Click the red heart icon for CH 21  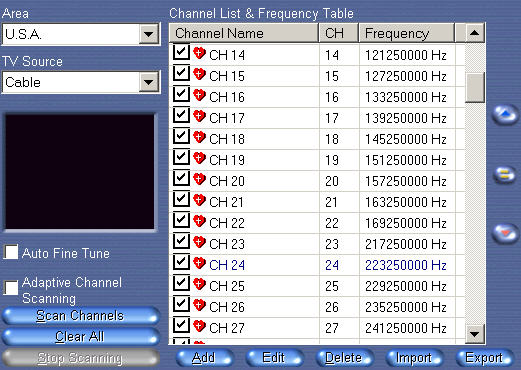[x=199, y=200]
